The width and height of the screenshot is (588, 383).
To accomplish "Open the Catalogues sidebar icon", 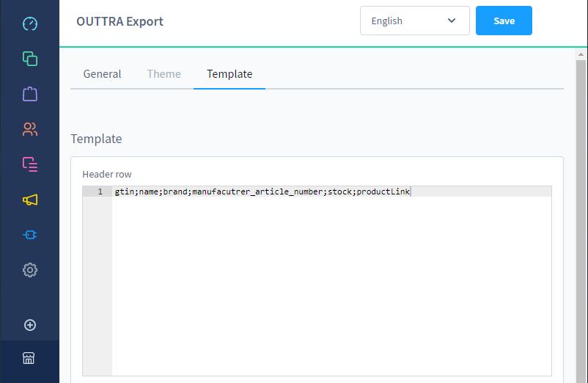I will point(30,59).
